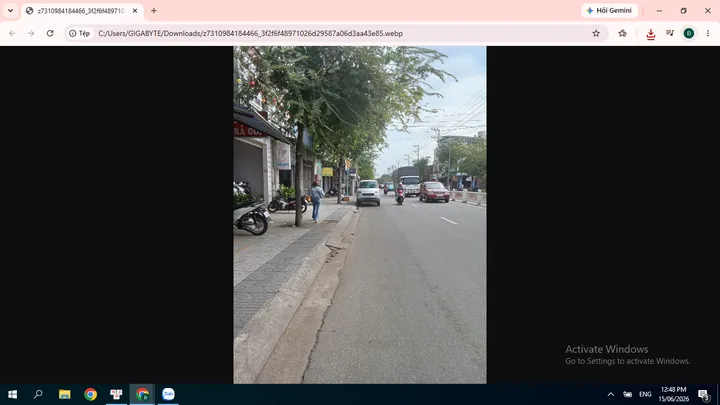720x405 pixels.
Task: Open File Explorer from the taskbar
Action: coord(64,394)
